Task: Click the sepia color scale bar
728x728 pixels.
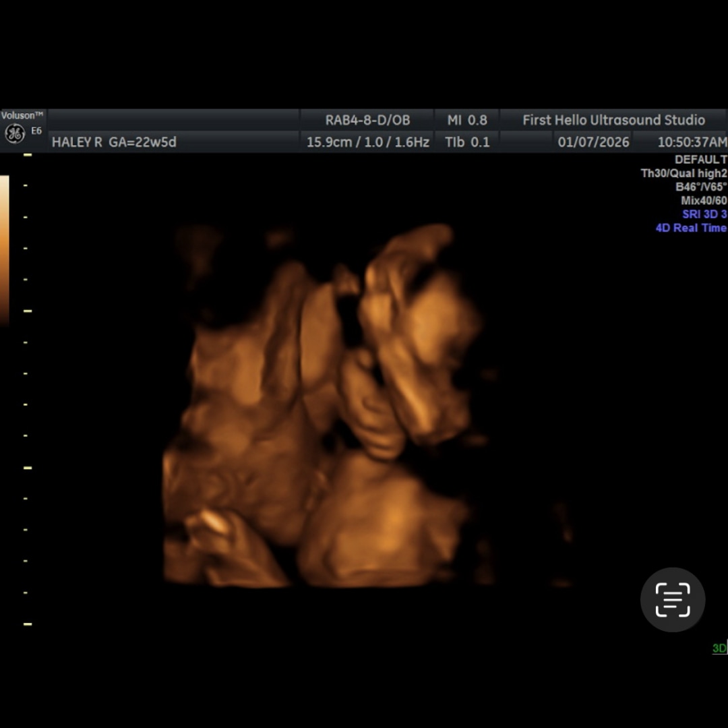Action: pyautogui.click(x=5, y=249)
